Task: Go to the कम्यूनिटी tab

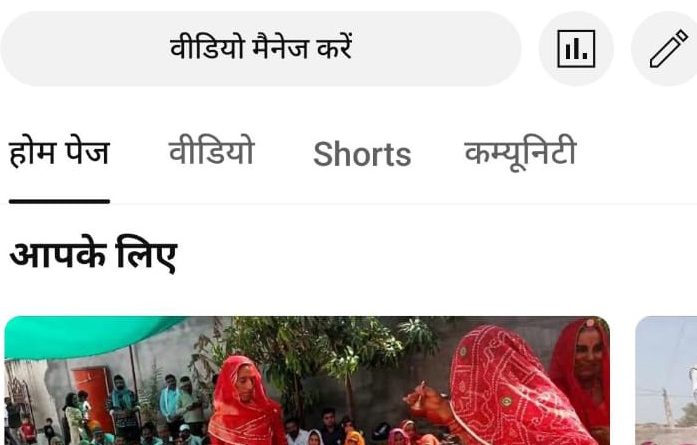Action: click(x=520, y=153)
